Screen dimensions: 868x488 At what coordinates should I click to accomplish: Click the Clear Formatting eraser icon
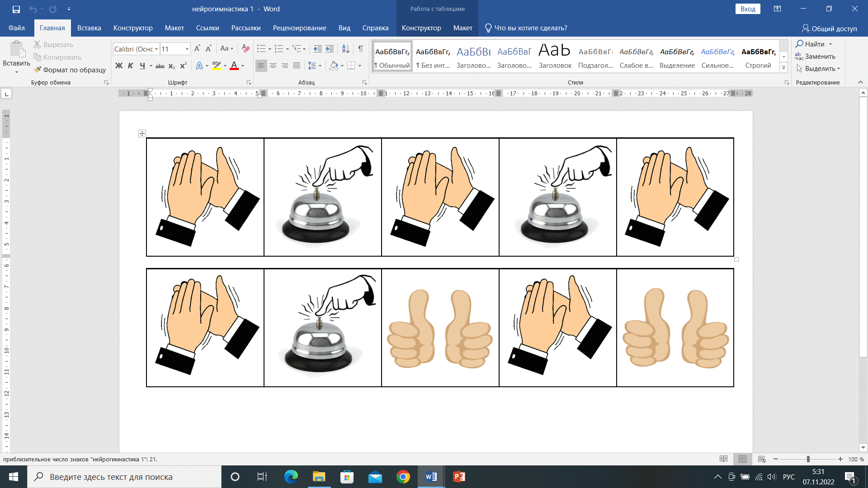click(246, 48)
